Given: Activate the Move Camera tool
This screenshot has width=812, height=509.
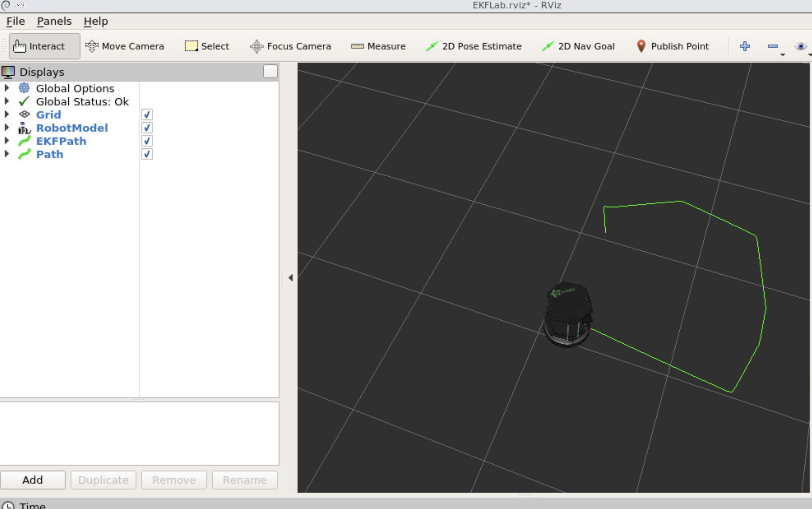Looking at the screenshot, I should pyautogui.click(x=125, y=46).
